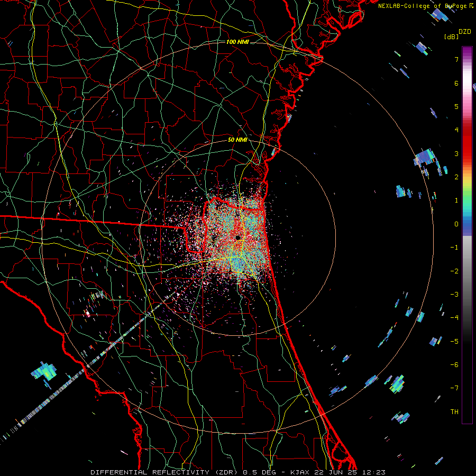Click the NEXLAB-College of DuPage credit text

(x=427, y=6)
